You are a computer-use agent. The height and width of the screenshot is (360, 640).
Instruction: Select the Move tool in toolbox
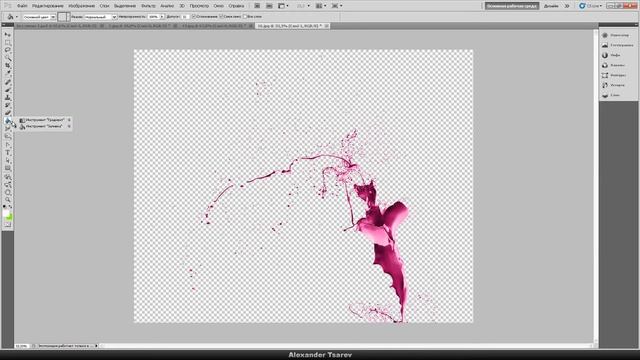[7, 35]
